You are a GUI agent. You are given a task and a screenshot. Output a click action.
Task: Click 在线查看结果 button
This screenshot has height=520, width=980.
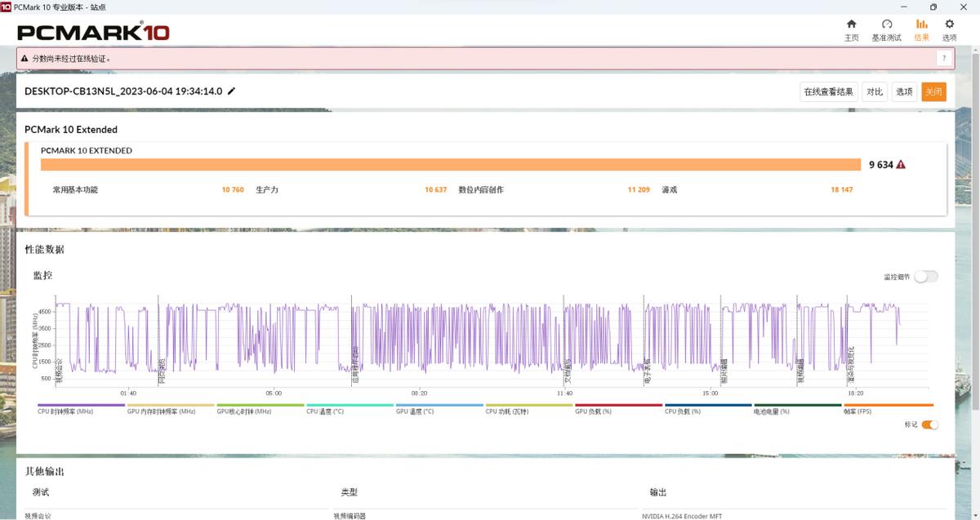pyautogui.click(x=828, y=92)
